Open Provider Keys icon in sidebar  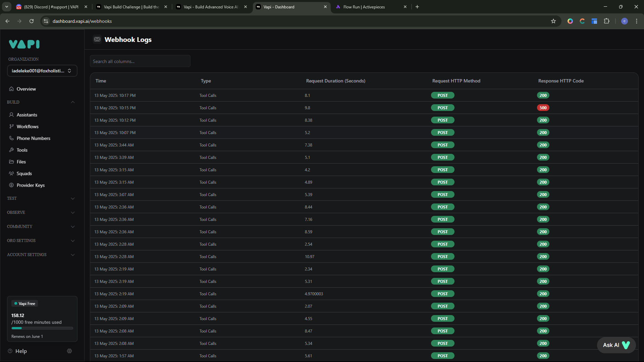point(11,185)
